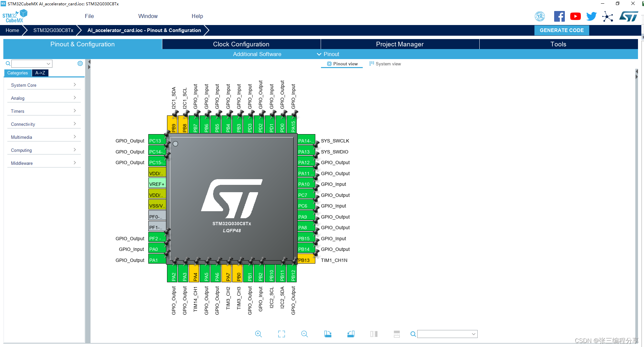This screenshot has height=347, width=644.
Task: Click the rotate chip counterclockwise icon
Action: (x=351, y=334)
